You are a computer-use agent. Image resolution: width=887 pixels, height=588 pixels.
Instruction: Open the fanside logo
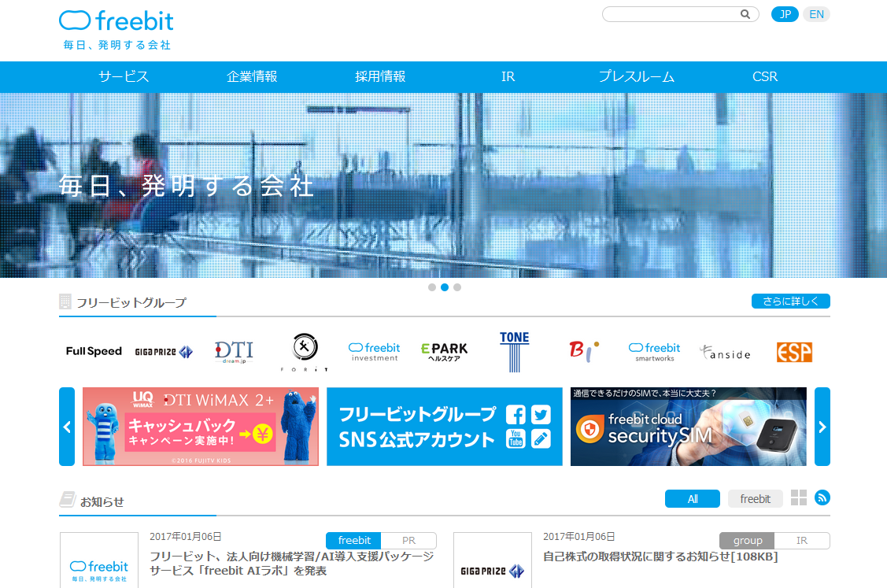725,353
